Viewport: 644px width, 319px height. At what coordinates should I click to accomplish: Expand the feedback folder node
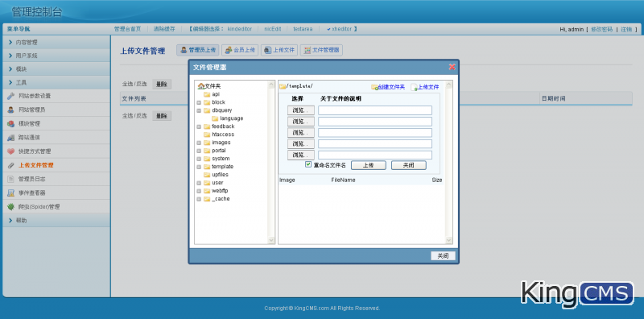(x=199, y=126)
